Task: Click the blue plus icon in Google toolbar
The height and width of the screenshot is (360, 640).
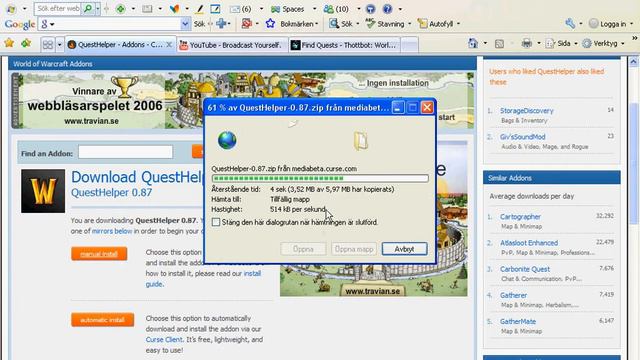Action: click(221, 24)
